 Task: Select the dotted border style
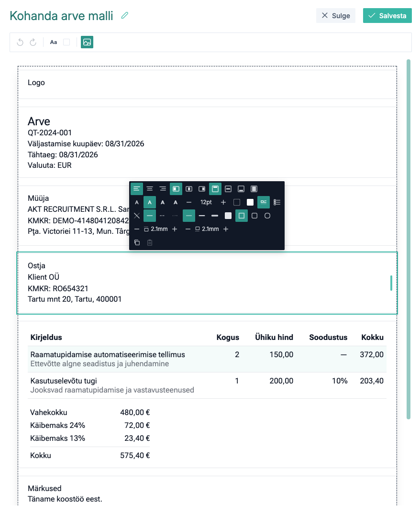(x=175, y=216)
